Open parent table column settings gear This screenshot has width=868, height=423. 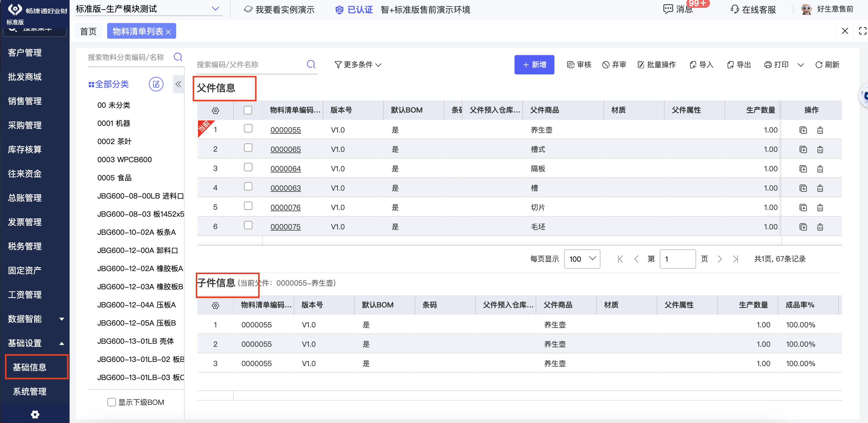click(215, 110)
